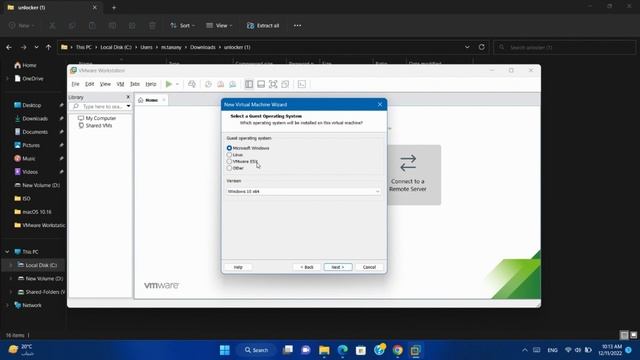Select the Linux guest OS option
This screenshot has height=360, width=640.
coord(229,155)
